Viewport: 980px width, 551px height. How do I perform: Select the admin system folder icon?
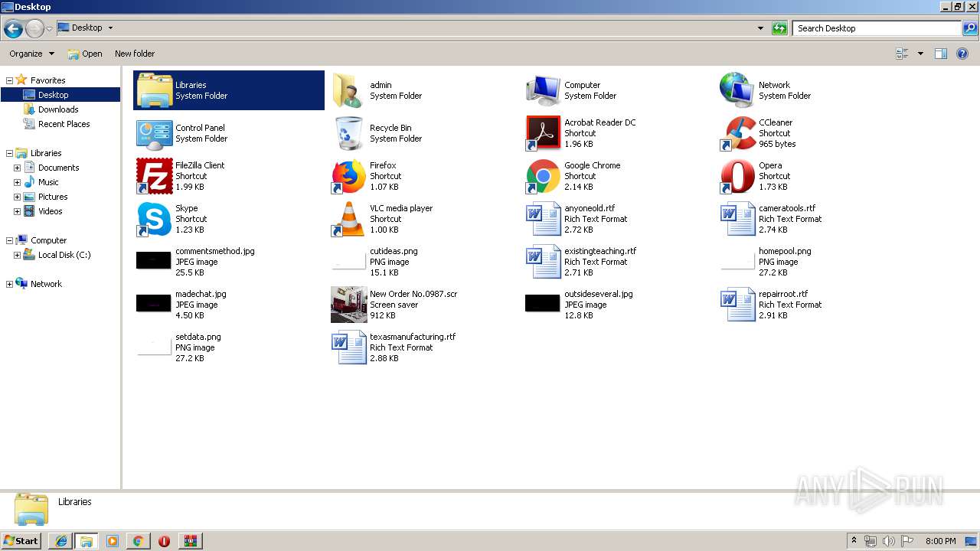click(x=349, y=90)
